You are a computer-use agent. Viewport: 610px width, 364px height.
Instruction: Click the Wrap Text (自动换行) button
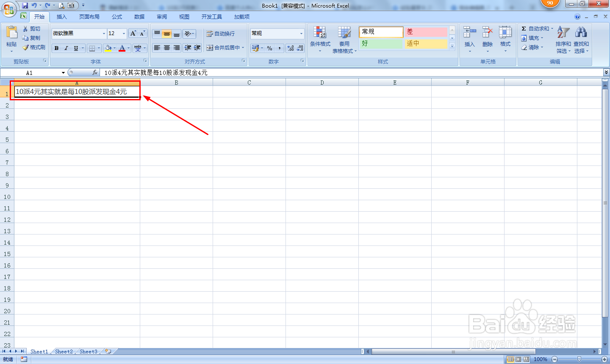click(x=220, y=34)
